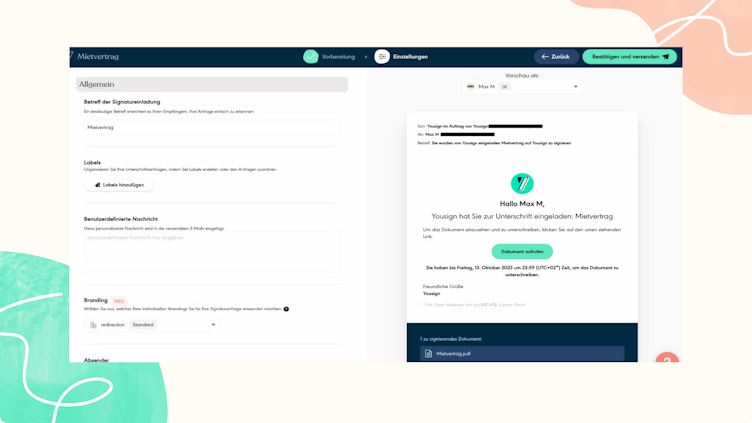Image resolution: width=752 pixels, height=423 pixels.
Task: Click the Yousign round logo in email preview
Action: (x=522, y=183)
